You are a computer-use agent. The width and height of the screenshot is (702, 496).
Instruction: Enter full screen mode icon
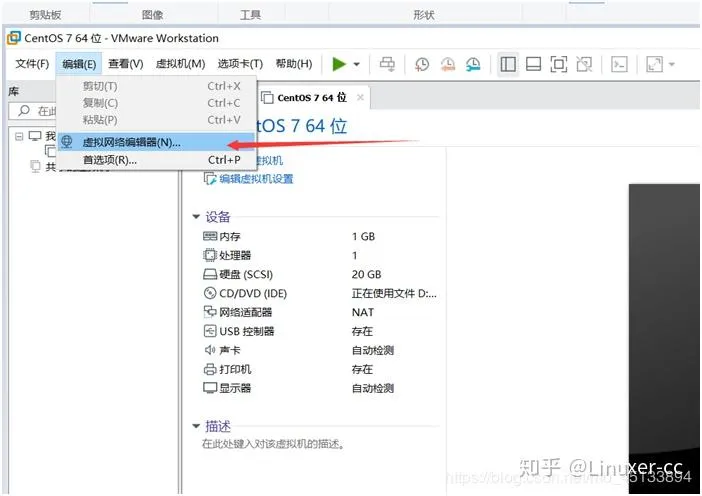tap(559, 64)
